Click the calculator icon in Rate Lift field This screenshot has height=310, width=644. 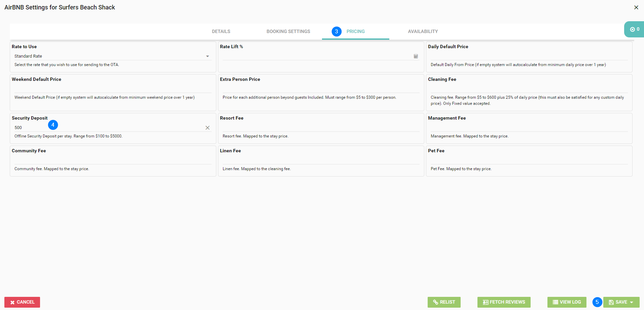pos(416,56)
